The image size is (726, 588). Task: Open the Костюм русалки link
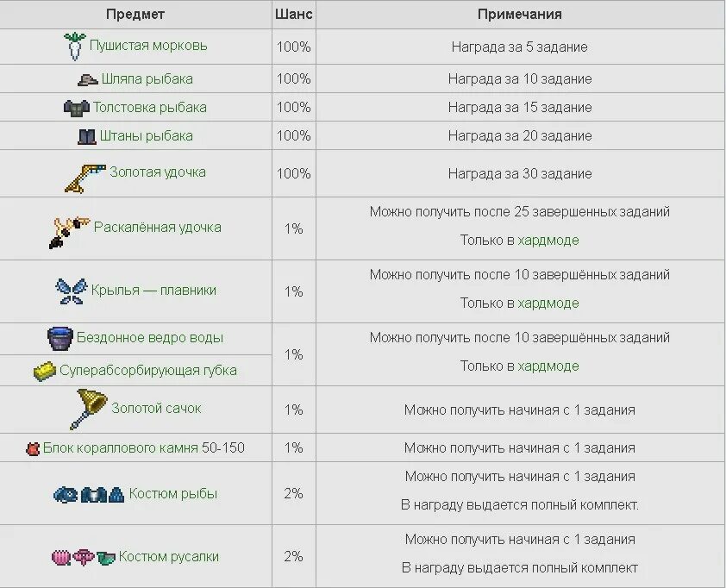tap(168, 556)
